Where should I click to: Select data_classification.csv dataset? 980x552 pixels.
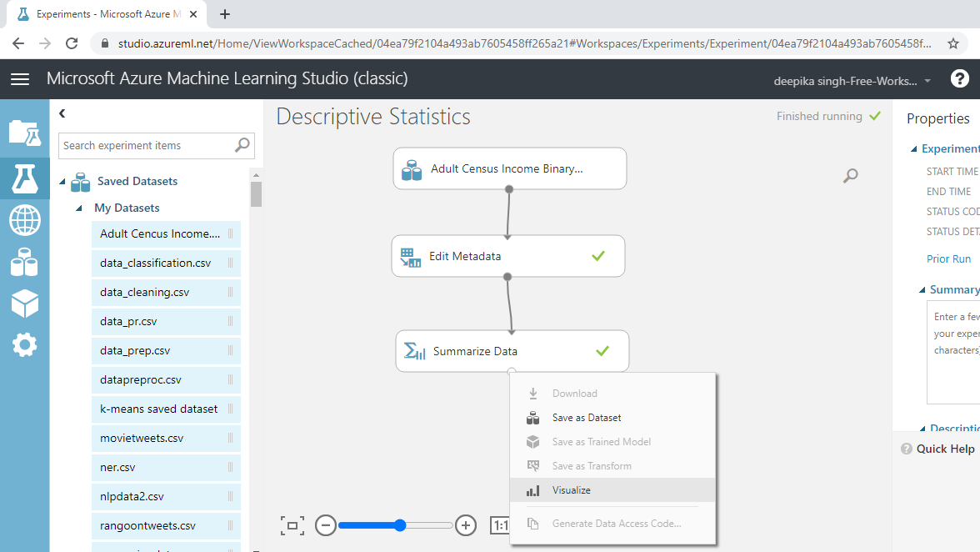click(167, 263)
